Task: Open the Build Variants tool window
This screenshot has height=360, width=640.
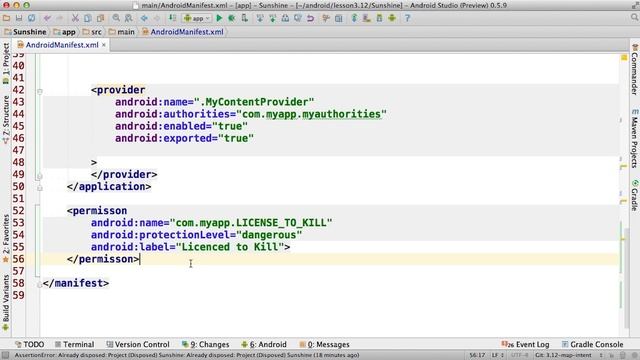Action: [x=6, y=302]
